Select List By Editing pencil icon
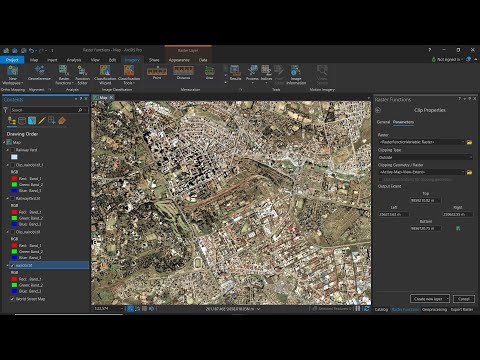480x360 pixels. pos(42,121)
